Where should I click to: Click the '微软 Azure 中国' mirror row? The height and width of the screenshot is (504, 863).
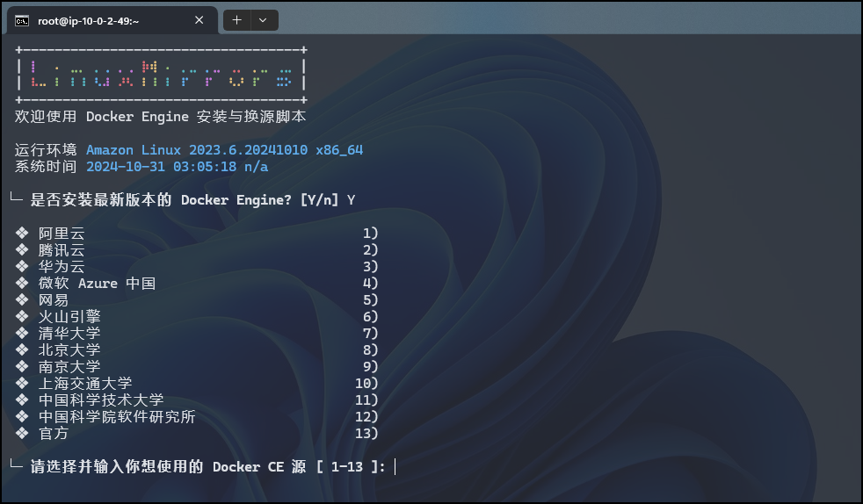click(x=197, y=284)
